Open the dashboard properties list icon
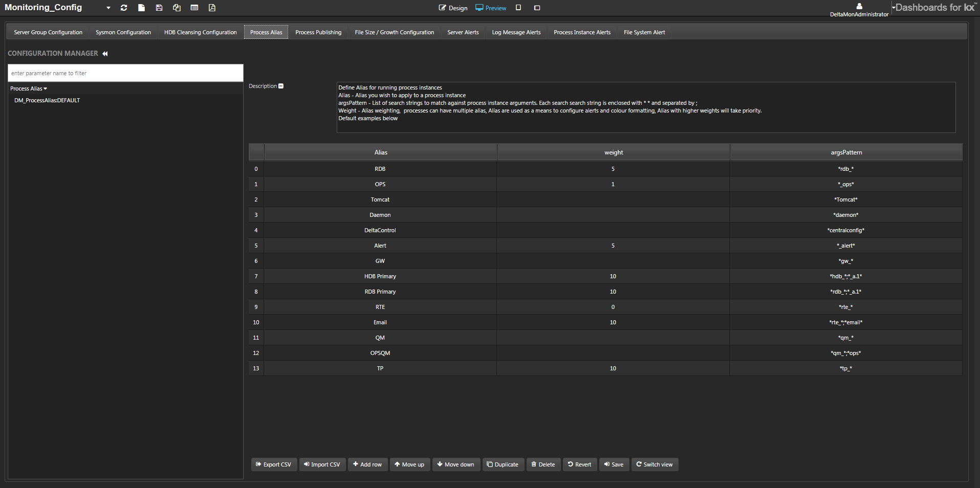This screenshot has height=488, width=980. click(x=194, y=8)
